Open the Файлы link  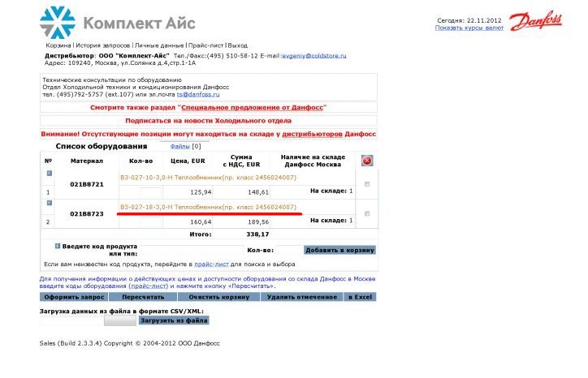pyautogui.click(x=180, y=146)
